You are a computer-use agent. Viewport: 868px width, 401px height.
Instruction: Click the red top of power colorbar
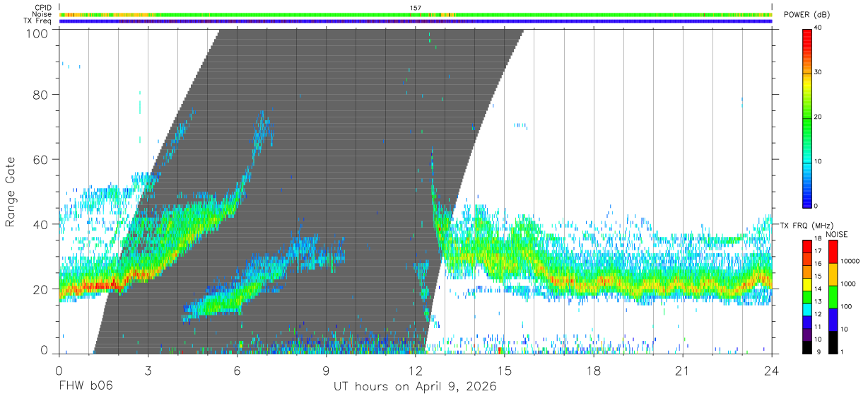(x=807, y=33)
